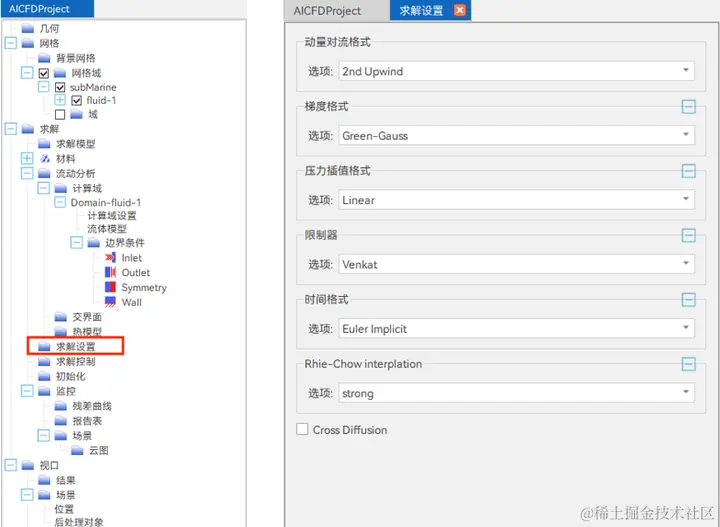Collapse the 流动分析 tree node
Screen dimensions: 720x527
click(x=27, y=173)
